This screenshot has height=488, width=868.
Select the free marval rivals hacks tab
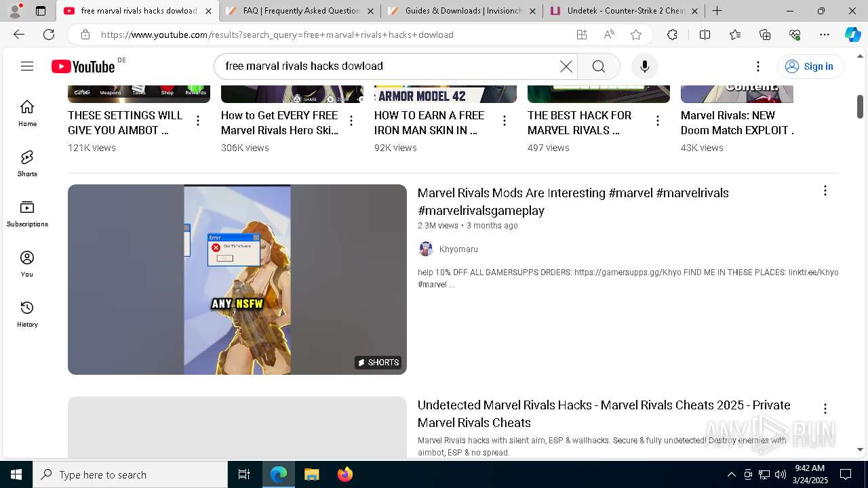pyautogui.click(x=138, y=11)
